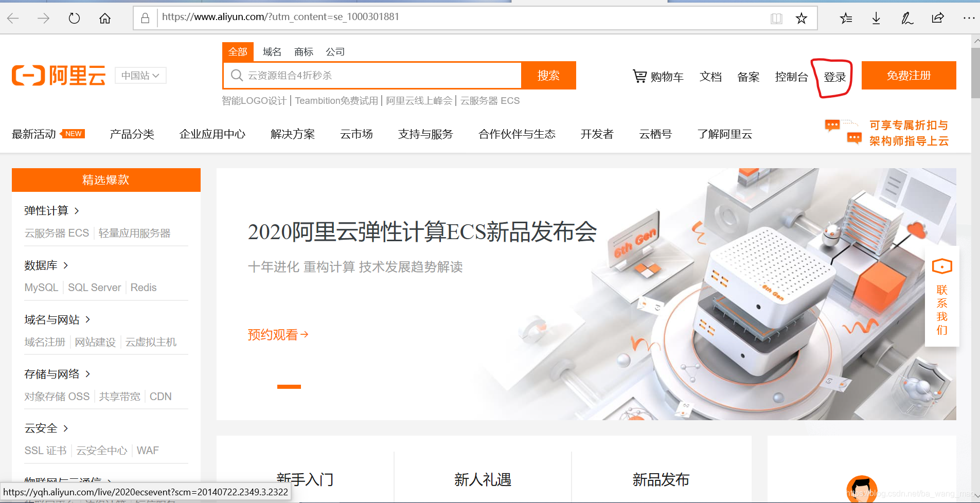980x503 pixels.
Task: Click the browser back arrow
Action: pyautogui.click(x=13, y=19)
